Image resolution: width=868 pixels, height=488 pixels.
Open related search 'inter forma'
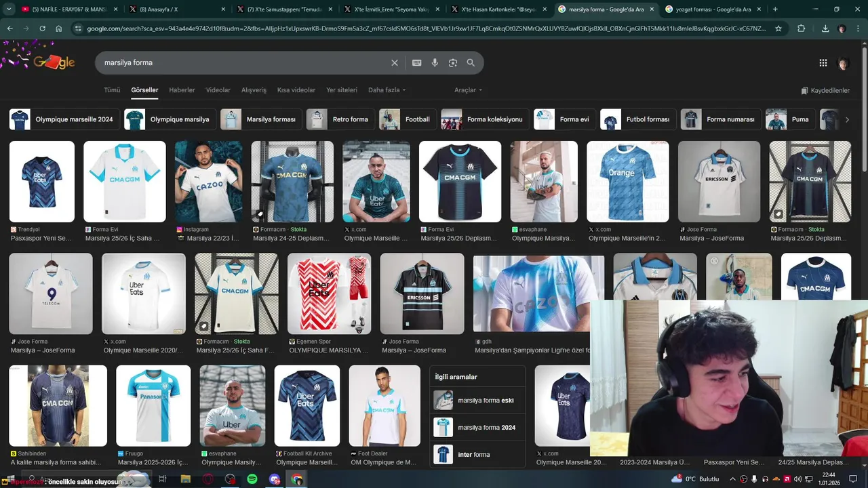(477, 455)
